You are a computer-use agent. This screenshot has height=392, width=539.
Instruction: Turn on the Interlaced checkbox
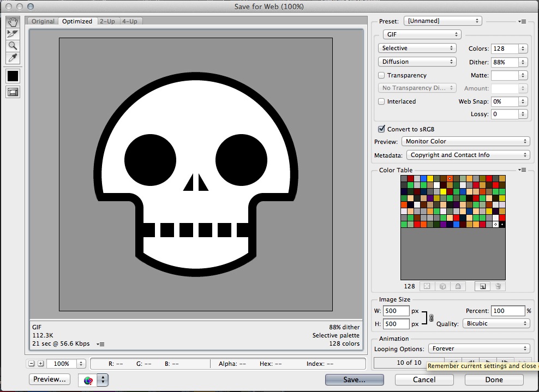click(x=382, y=101)
